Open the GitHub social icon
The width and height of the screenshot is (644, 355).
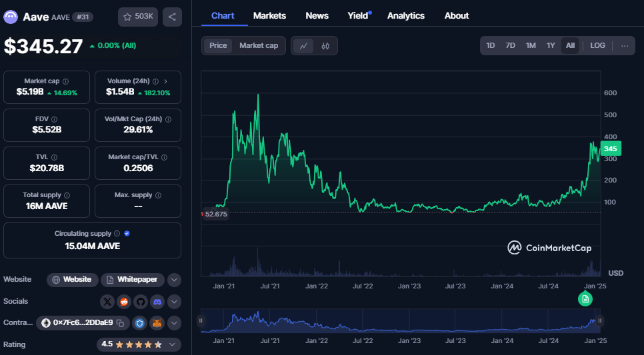(x=141, y=302)
